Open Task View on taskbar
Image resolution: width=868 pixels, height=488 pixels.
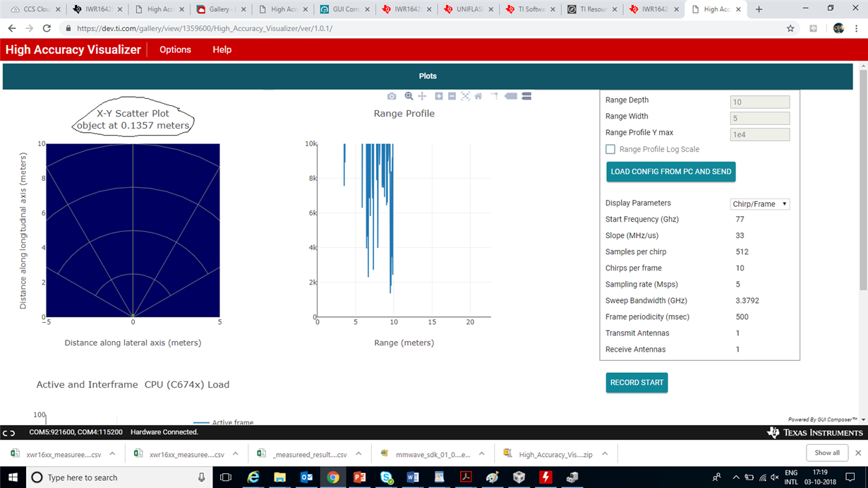(x=226, y=477)
